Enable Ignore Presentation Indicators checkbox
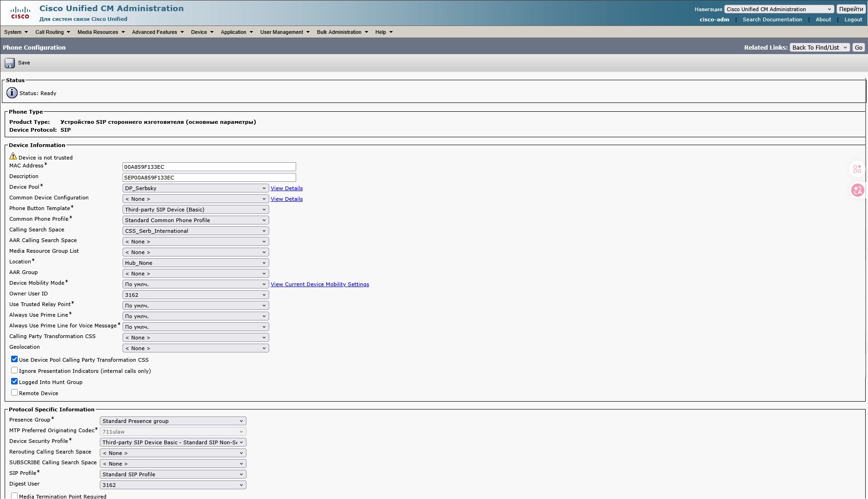 (14, 371)
